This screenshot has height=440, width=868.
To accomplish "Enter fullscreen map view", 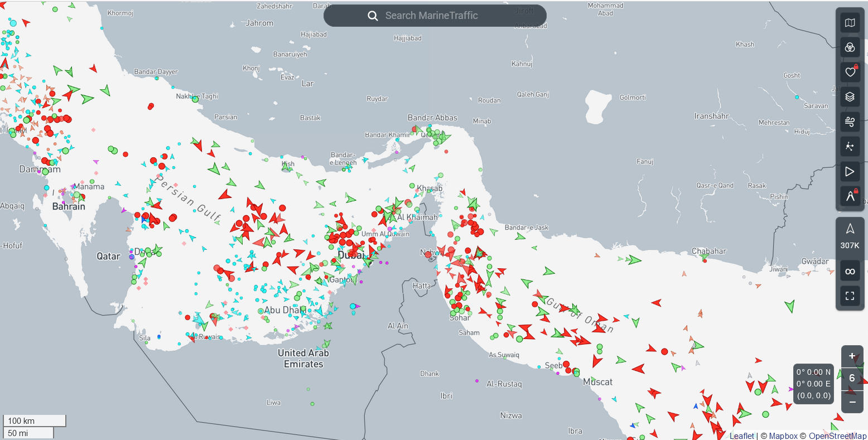I will click(850, 296).
